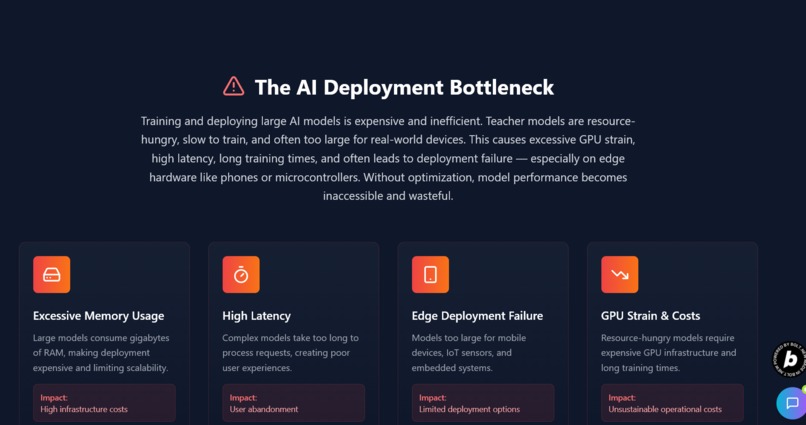The height and width of the screenshot is (425, 806).
Task: Click 'Impact:' label in the Excessive Memory Usage card
Action: click(x=54, y=398)
